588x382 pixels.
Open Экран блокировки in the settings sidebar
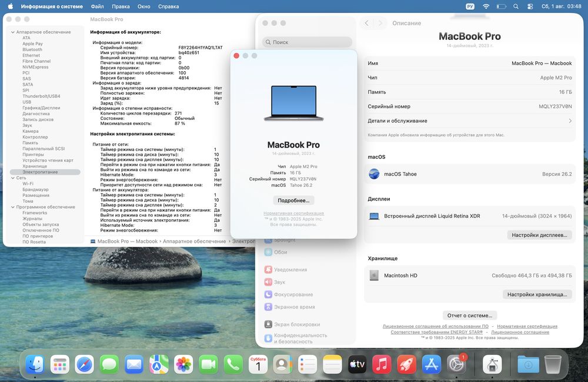(x=292, y=324)
